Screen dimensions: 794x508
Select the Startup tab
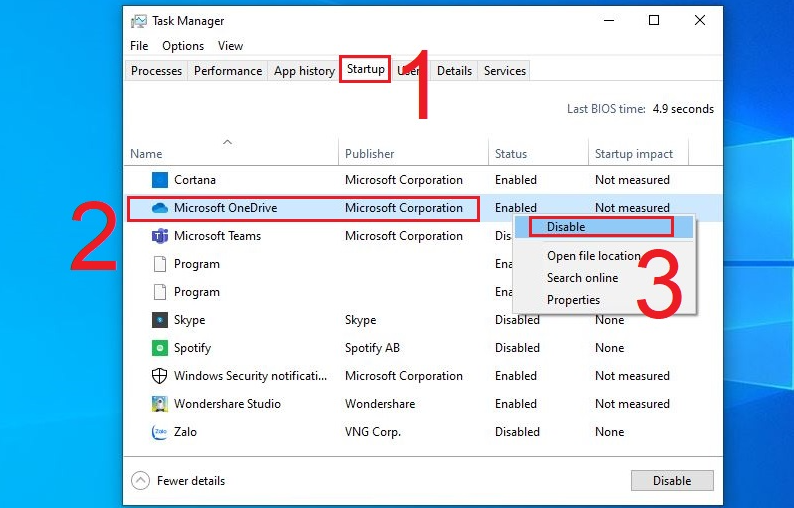365,69
